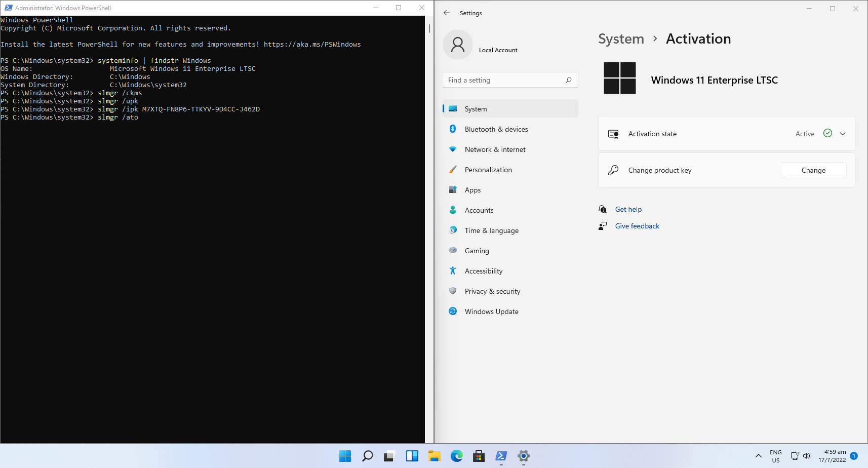Open Privacy & security settings
The image size is (868, 468).
point(510,291)
